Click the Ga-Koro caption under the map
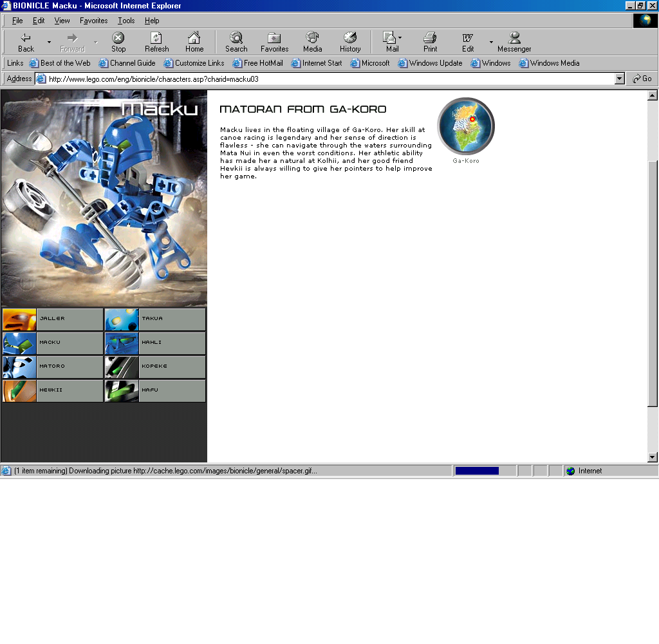Viewport: 659px width, 644px height. (x=466, y=161)
